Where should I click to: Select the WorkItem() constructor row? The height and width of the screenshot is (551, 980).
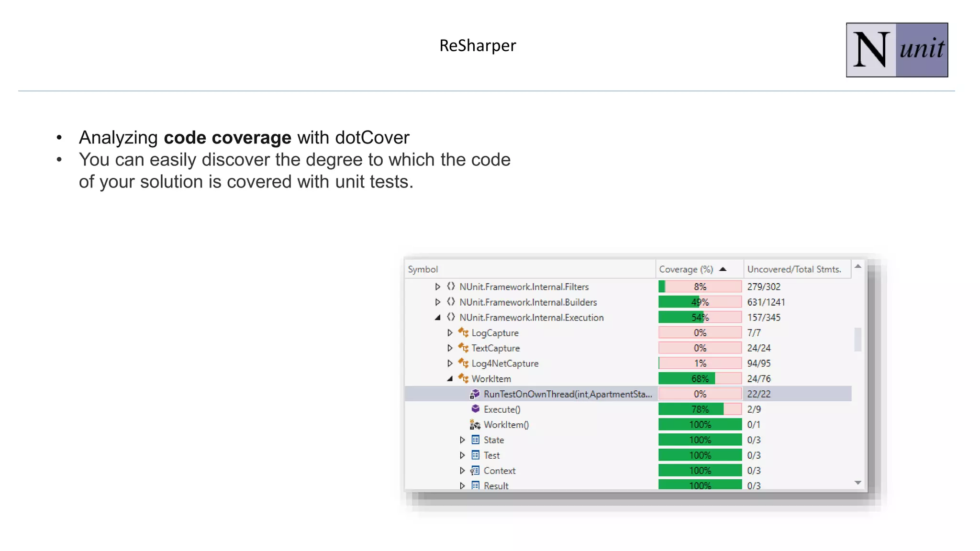click(x=506, y=425)
